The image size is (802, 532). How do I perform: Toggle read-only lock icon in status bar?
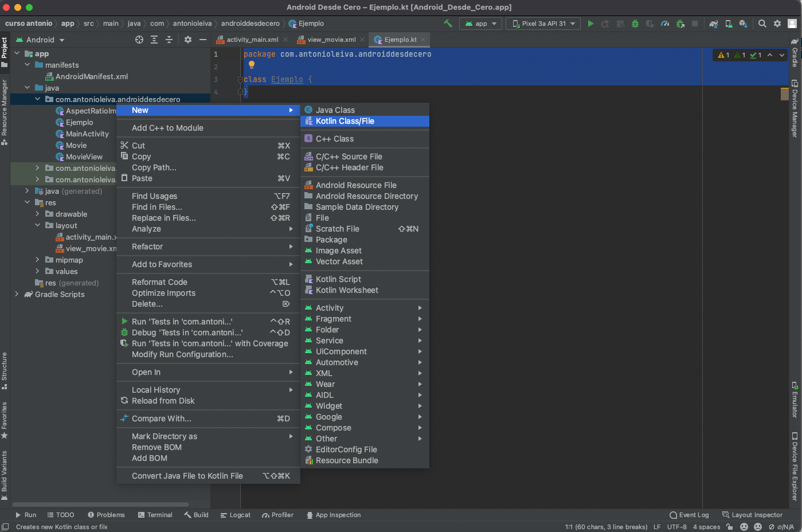pyautogui.click(x=730, y=527)
